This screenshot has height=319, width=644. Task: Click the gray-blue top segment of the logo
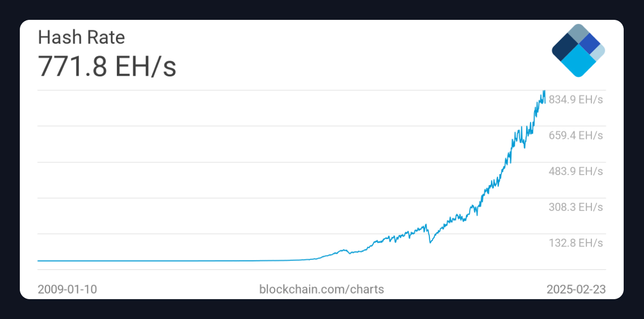[x=578, y=34]
